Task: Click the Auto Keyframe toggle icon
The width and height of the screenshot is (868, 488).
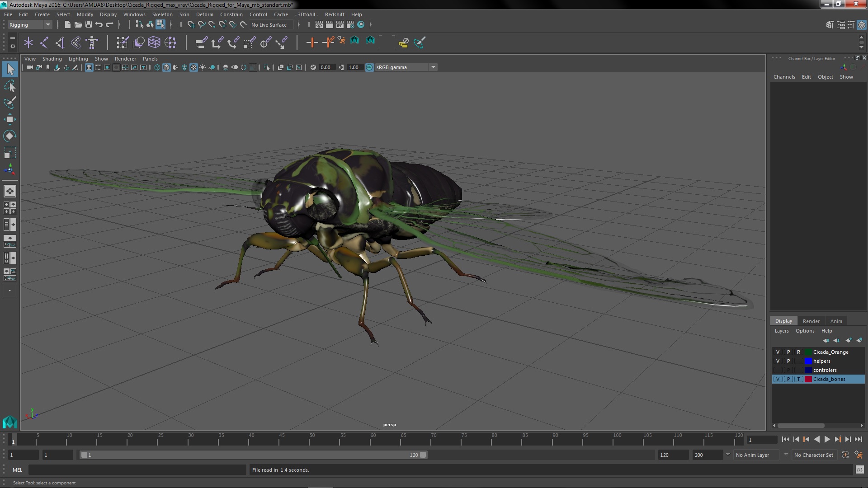Action: pyautogui.click(x=845, y=455)
